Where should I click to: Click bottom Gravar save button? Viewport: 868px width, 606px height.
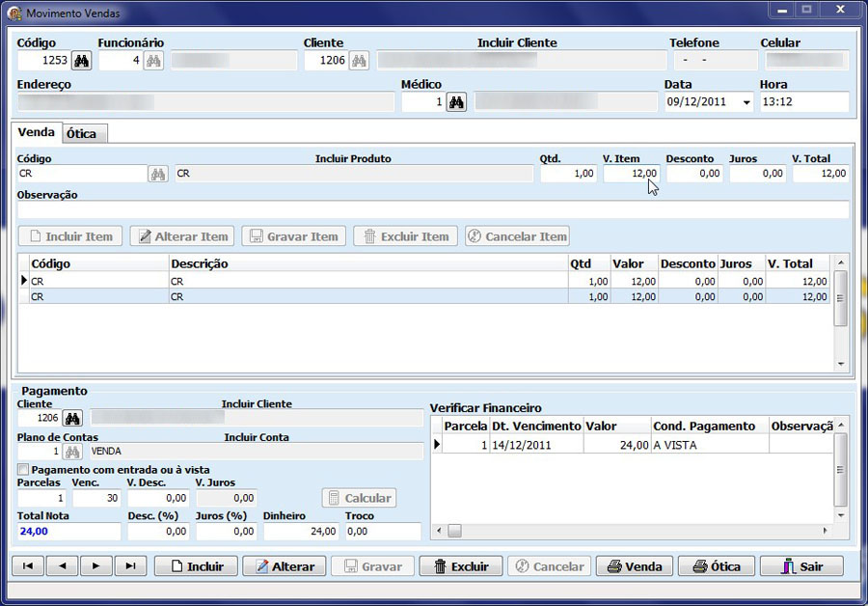pos(372,566)
